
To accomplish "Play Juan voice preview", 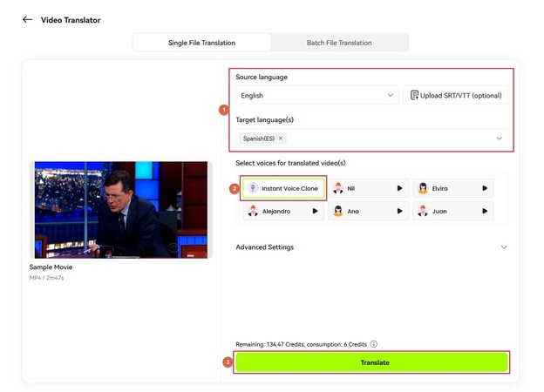I will [x=485, y=211].
